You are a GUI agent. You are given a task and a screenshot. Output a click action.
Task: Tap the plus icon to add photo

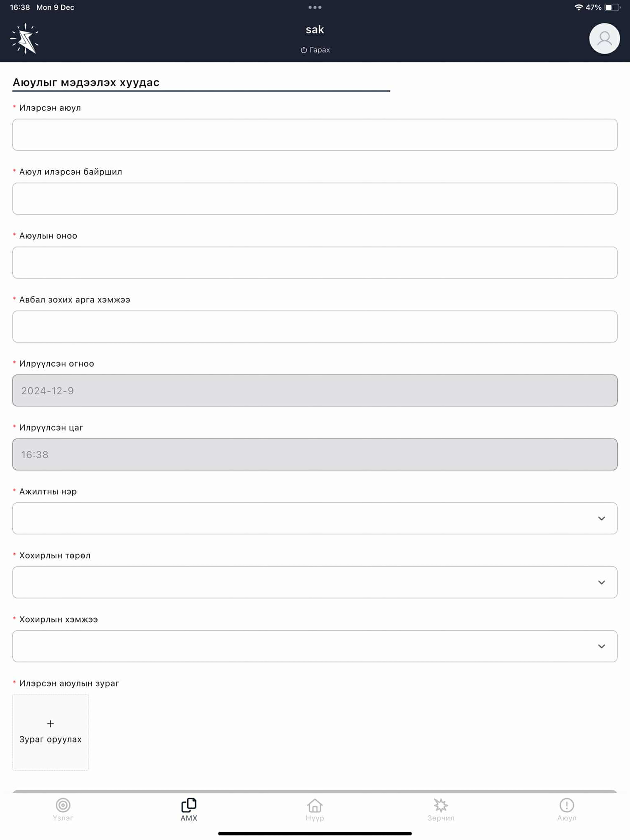(50, 723)
